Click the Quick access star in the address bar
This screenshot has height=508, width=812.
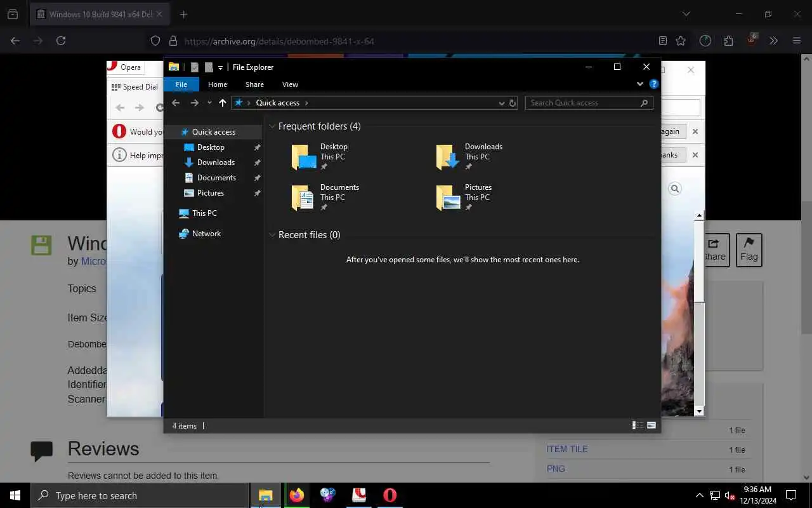(x=239, y=102)
